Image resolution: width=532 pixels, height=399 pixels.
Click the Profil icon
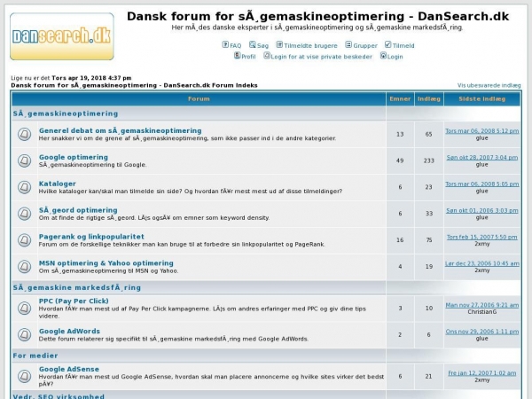(x=237, y=55)
